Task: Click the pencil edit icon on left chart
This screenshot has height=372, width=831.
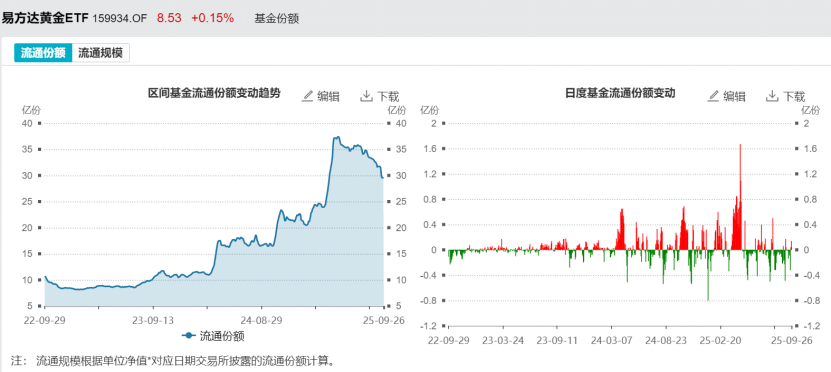Action: click(x=308, y=96)
